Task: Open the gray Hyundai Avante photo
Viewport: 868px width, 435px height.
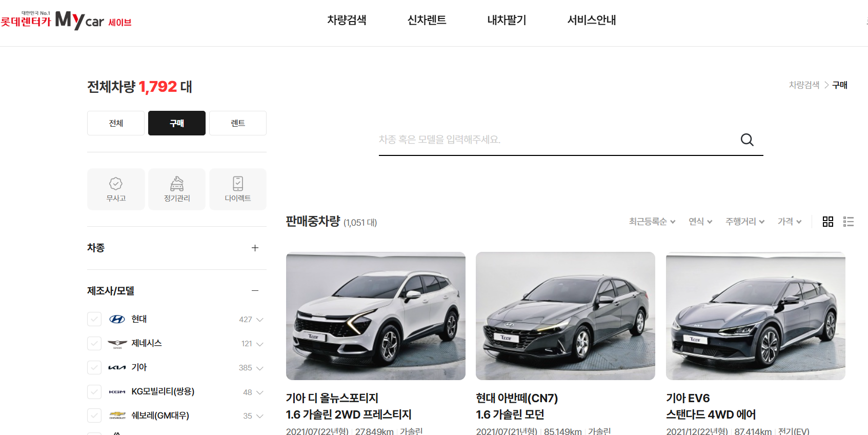Action: [566, 316]
